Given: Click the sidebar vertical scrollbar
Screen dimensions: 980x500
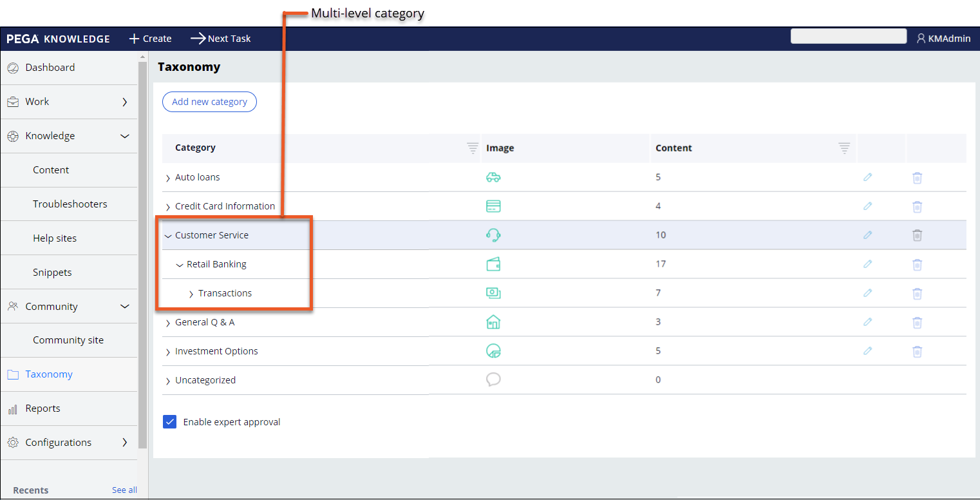Looking at the screenshot, I should (x=143, y=258).
